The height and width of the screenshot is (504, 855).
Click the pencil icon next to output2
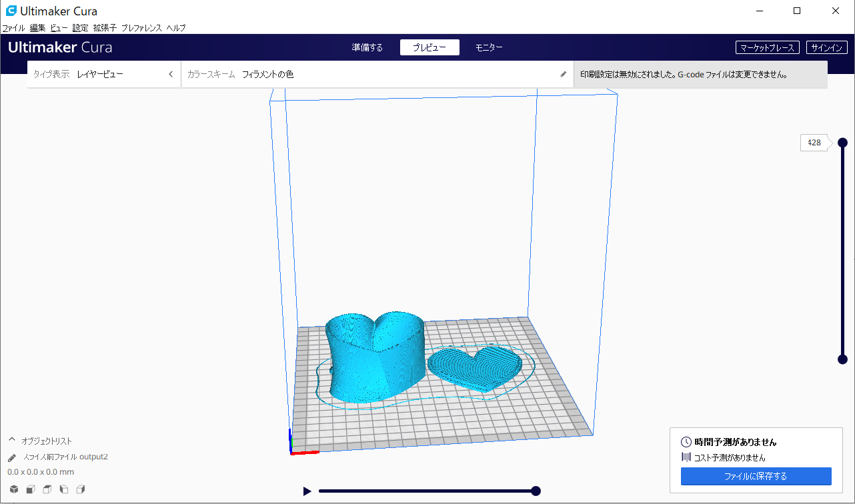click(x=11, y=457)
